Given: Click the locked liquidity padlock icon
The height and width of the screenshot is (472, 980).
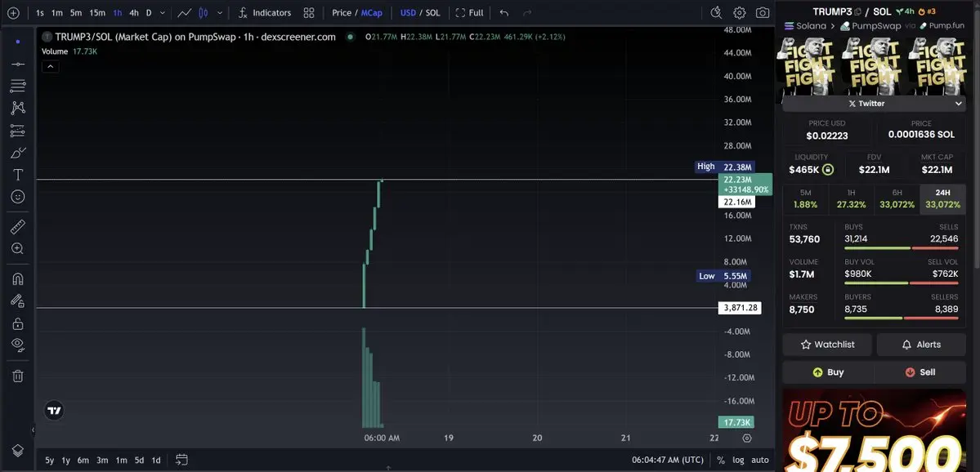Looking at the screenshot, I should click(x=828, y=170).
